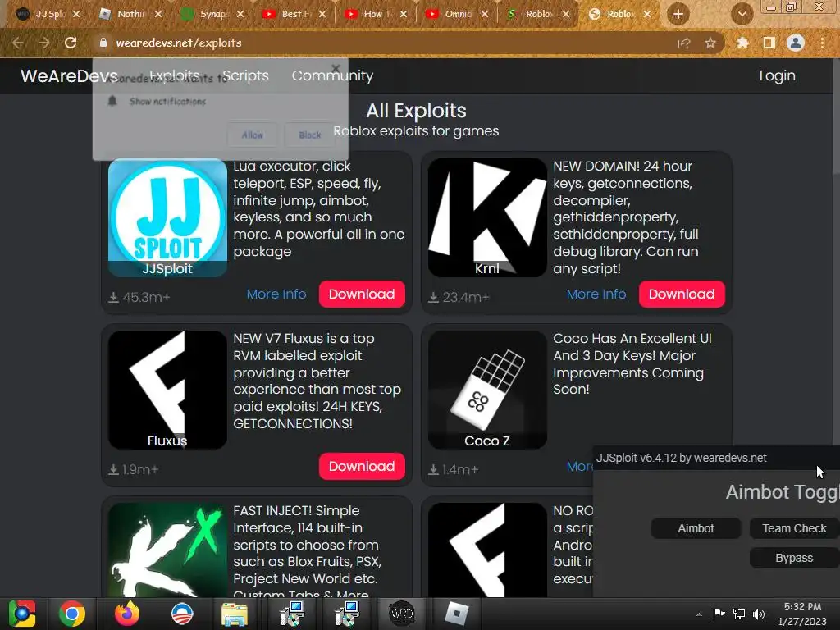Image resolution: width=840 pixels, height=630 pixels.
Task: Click the Login link
Action: [778, 75]
